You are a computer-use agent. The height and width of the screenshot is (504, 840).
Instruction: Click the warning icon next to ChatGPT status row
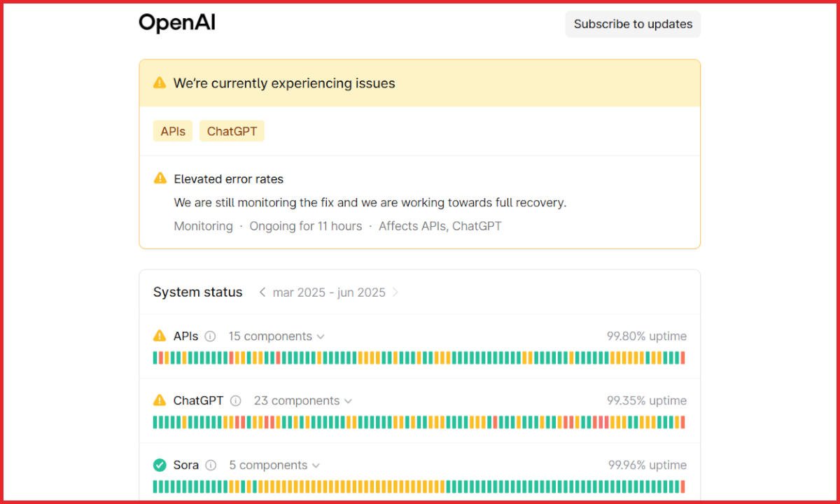pos(160,400)
